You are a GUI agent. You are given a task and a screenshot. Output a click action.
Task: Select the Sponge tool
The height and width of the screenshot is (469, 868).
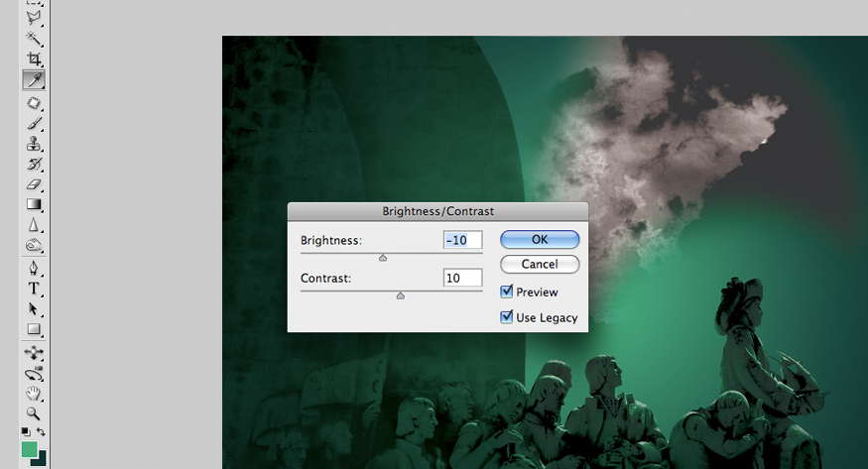click(x=33, y=245)
